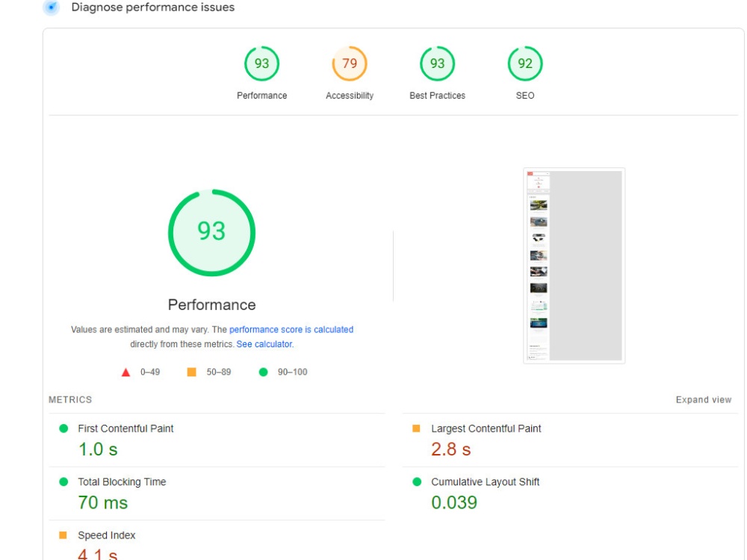Click the large 'Performance' title under the gauge
This screenshot has width=747, height=560.
[211, 305]
